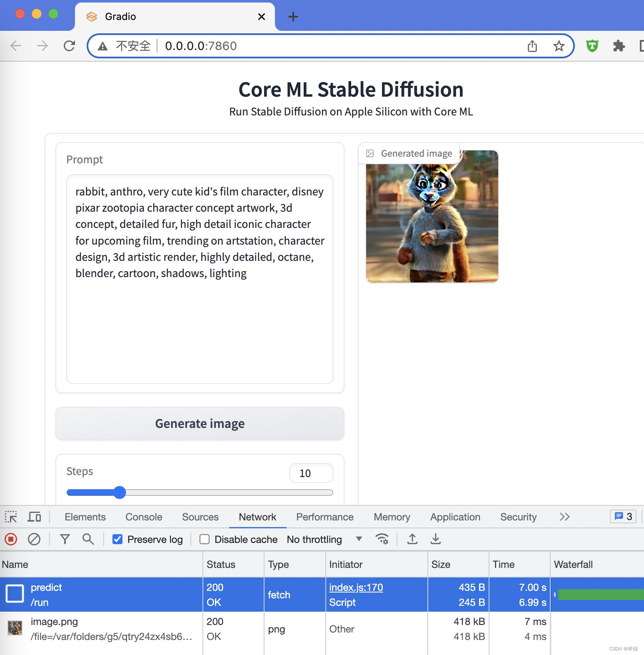This screenshot has width=644, height=655.
Task: Toggle the device toolbar in DevTools
Action: point(34,517)
